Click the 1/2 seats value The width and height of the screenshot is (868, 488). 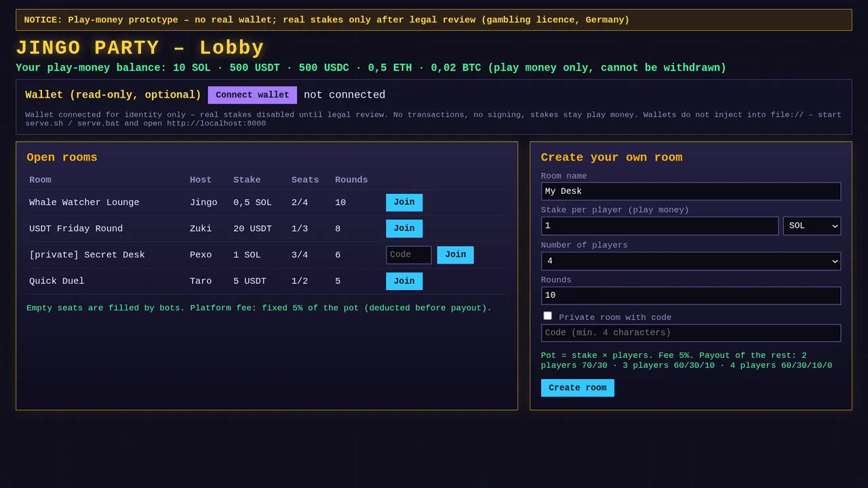pos(300,281)
